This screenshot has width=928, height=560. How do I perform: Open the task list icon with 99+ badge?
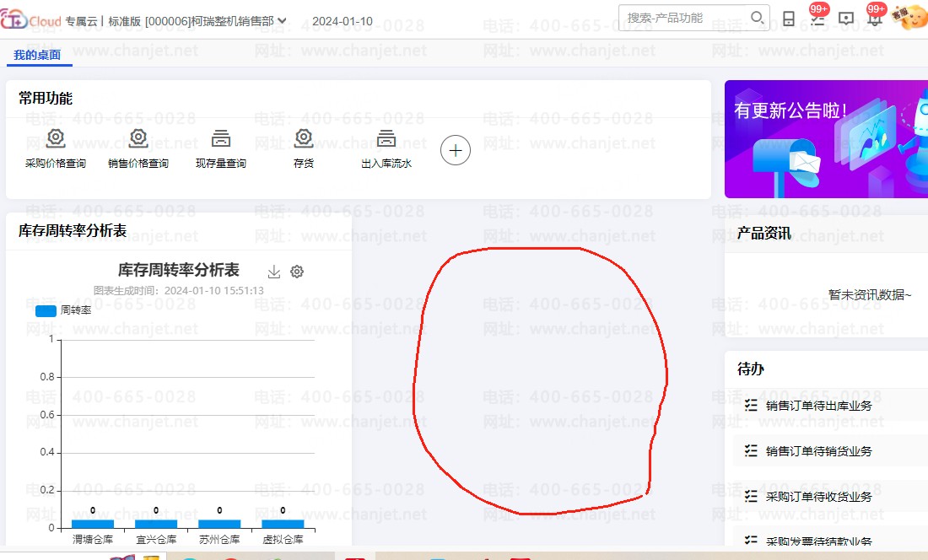[817, 19]
